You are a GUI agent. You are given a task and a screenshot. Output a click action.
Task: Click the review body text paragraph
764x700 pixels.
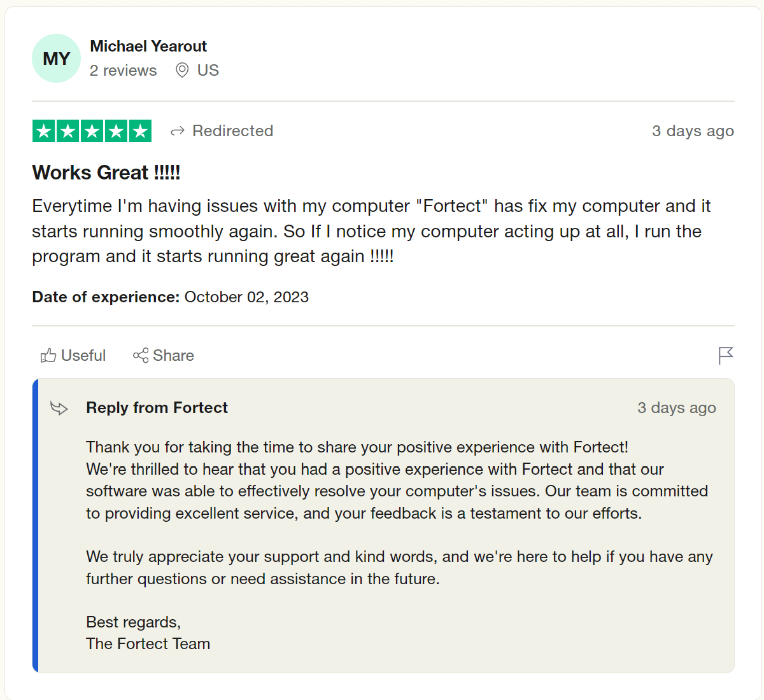(371, 231)
